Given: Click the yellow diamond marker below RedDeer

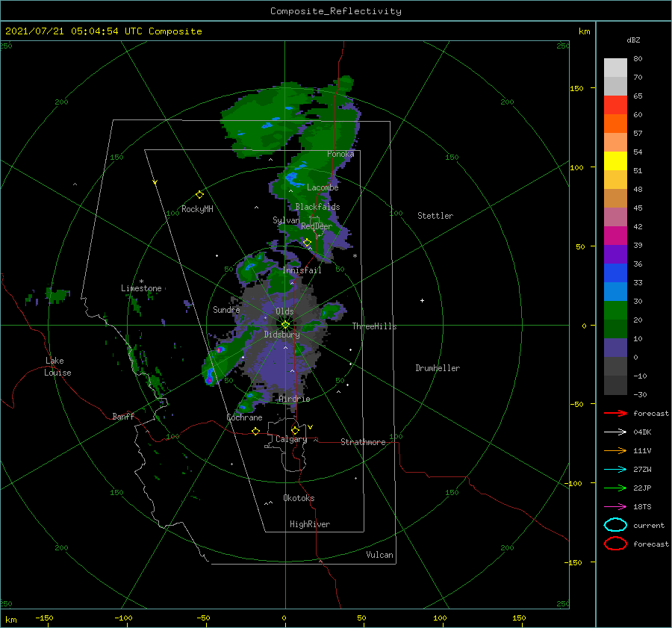Looking at the screenshot, I should (x=307, y=243).
